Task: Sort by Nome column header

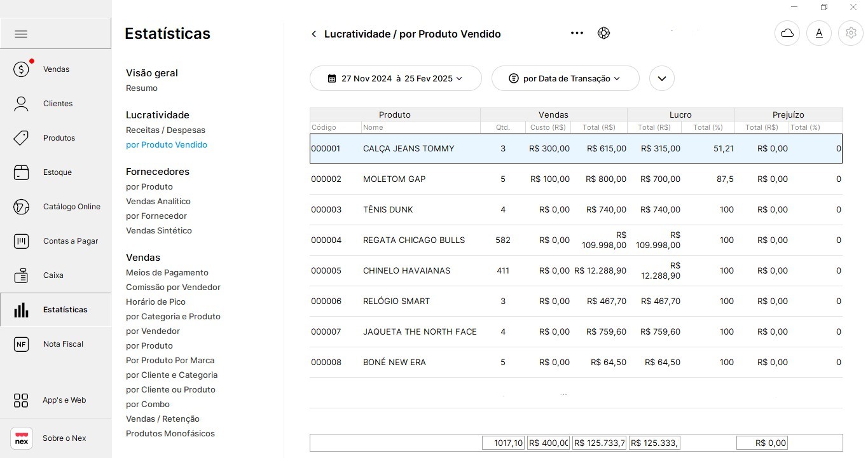Action: click(420, 127)
